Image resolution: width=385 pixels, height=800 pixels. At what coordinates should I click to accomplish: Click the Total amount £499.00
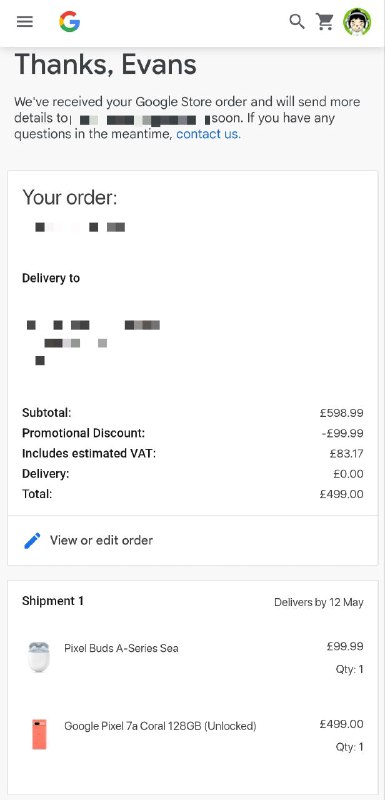[341, 494]
